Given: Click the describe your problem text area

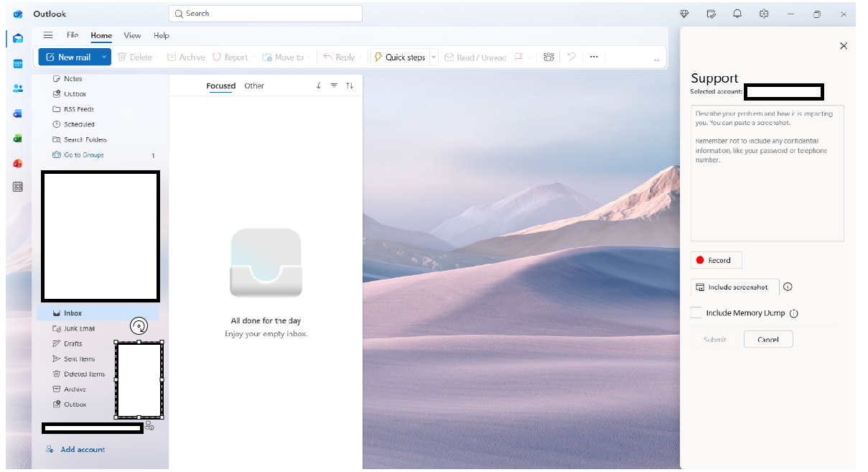Looking at the screenshot, I should (767, 173).
